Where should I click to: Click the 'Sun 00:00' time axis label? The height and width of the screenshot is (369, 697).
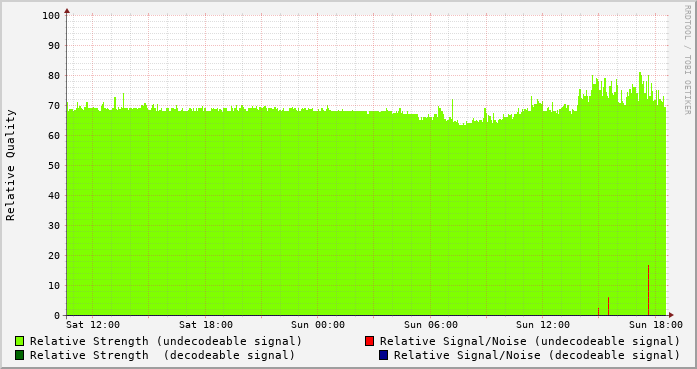pos(318,325)
